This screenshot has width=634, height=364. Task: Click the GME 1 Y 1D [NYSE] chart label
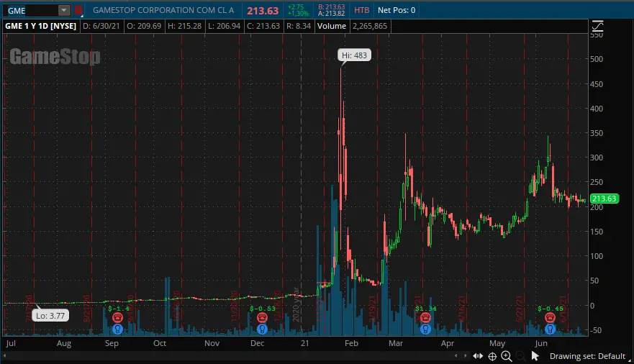(40, 26)
